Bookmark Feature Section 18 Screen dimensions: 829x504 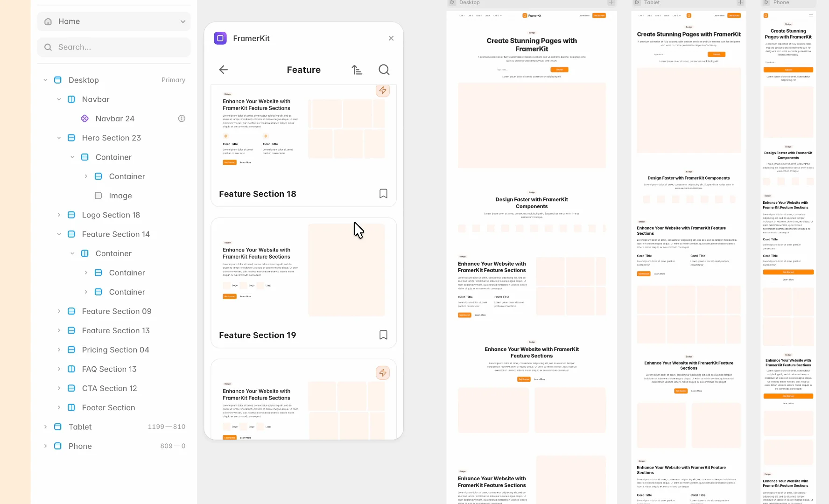pos(383,194)
